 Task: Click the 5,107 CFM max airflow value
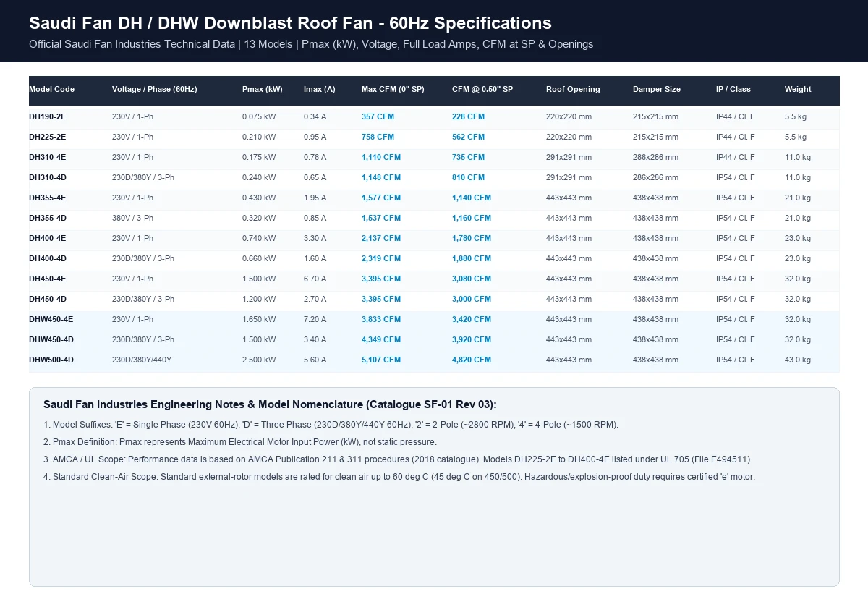point(381,360)
